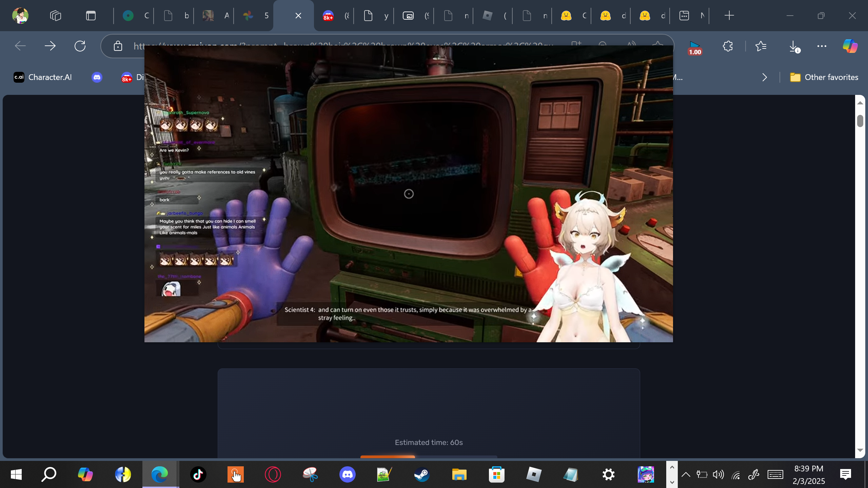
Task: Open Steam from the taskbar
Action: pos(422,474)
